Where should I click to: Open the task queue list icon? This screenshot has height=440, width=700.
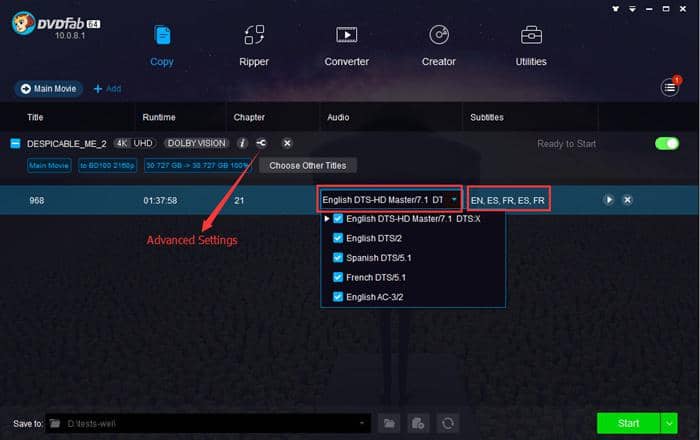pos(670,87)
